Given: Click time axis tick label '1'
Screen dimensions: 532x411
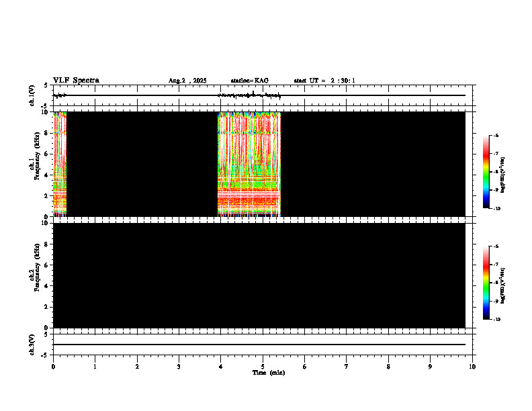Looking at the screenshot, I should point(95,367).
